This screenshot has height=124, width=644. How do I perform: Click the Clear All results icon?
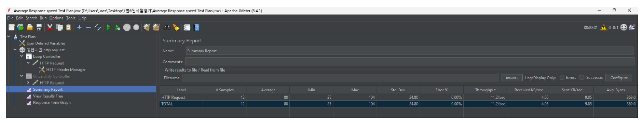coord(156,27)
